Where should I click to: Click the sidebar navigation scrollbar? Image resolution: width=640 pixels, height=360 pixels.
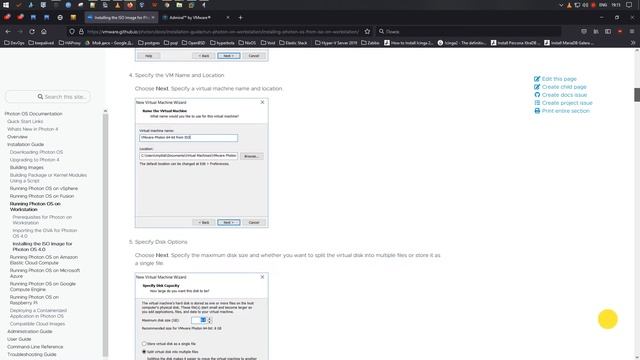point(105,235)
